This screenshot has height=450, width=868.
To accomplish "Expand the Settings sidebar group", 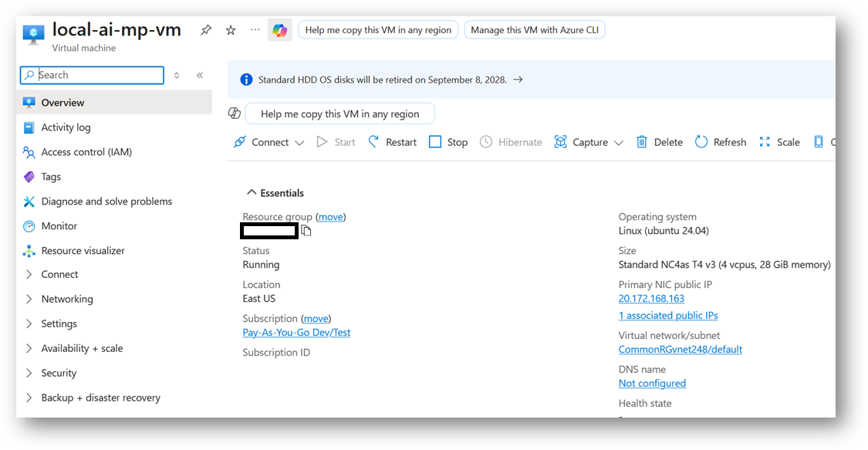I will 29,324.
